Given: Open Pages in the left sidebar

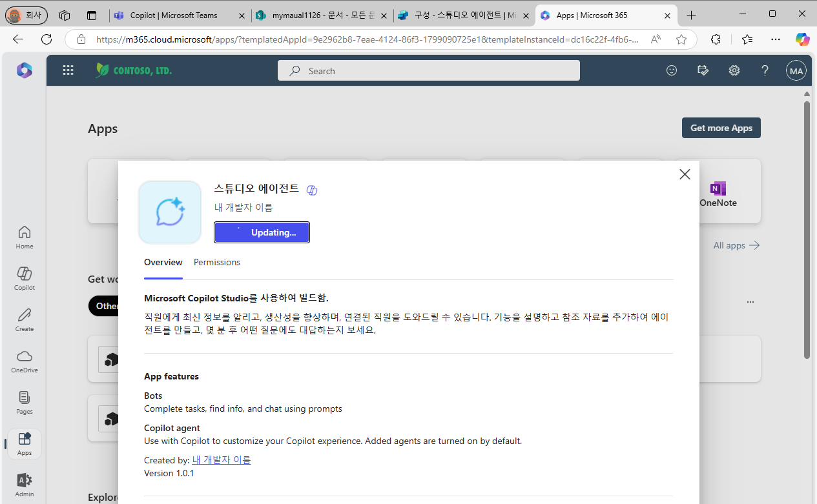Looking at the screenshot, I should 25,403.
